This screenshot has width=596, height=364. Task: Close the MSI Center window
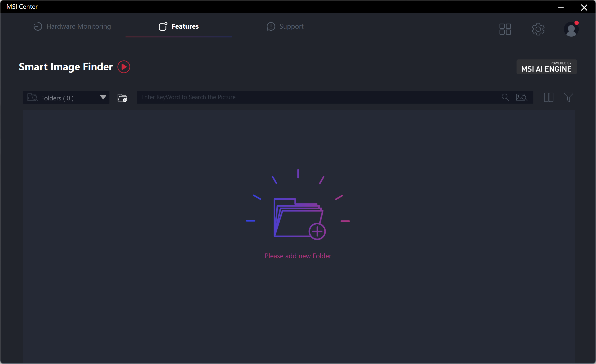tap(584, 7)
